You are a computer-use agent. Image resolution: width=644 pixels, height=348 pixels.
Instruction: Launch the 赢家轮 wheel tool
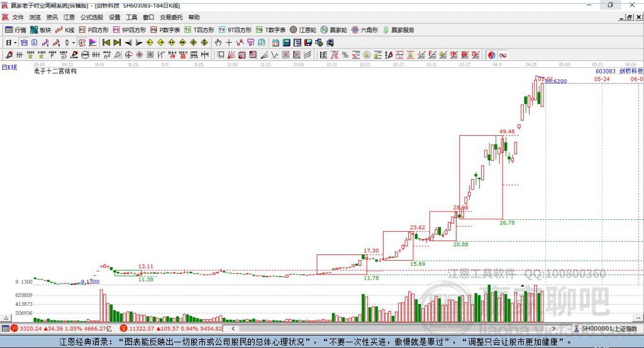[x=334, y=30]
